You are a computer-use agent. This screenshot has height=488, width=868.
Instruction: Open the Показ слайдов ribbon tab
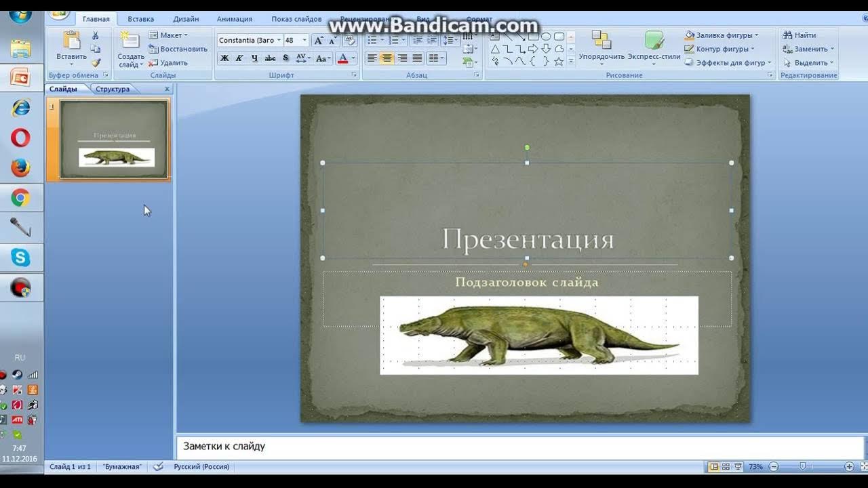[296, 19]
